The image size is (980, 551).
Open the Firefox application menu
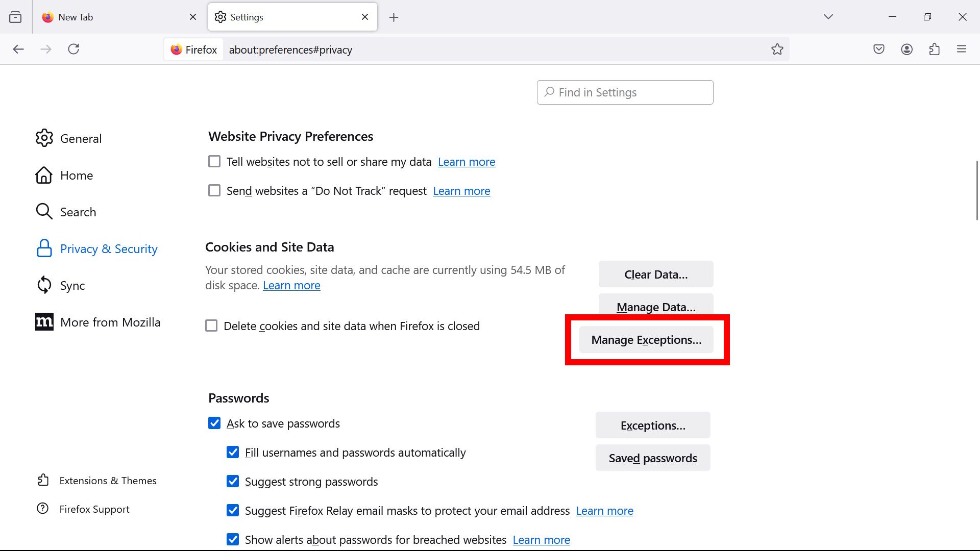tap(962, 49)
